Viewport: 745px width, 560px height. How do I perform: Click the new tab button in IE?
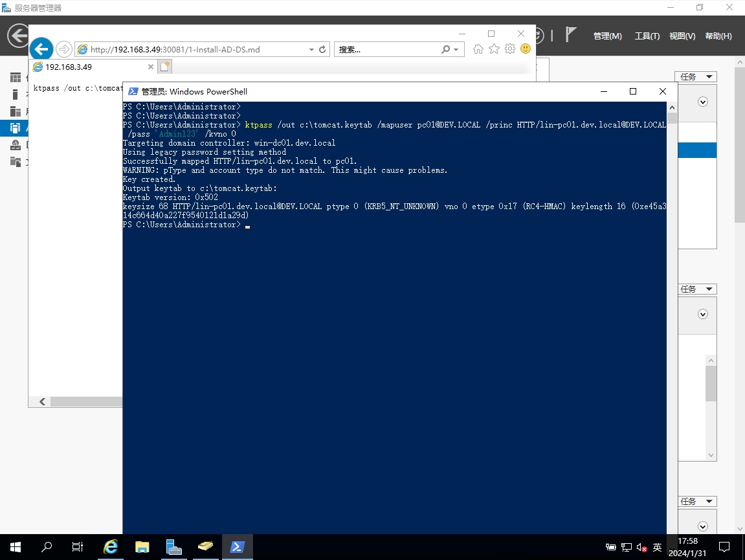click(x=165, y=66)
